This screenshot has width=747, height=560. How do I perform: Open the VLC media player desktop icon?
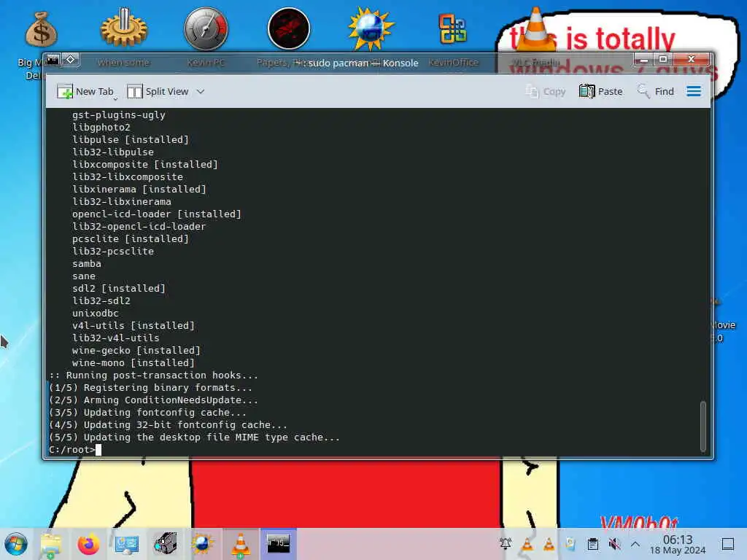[x=535, y=28]
